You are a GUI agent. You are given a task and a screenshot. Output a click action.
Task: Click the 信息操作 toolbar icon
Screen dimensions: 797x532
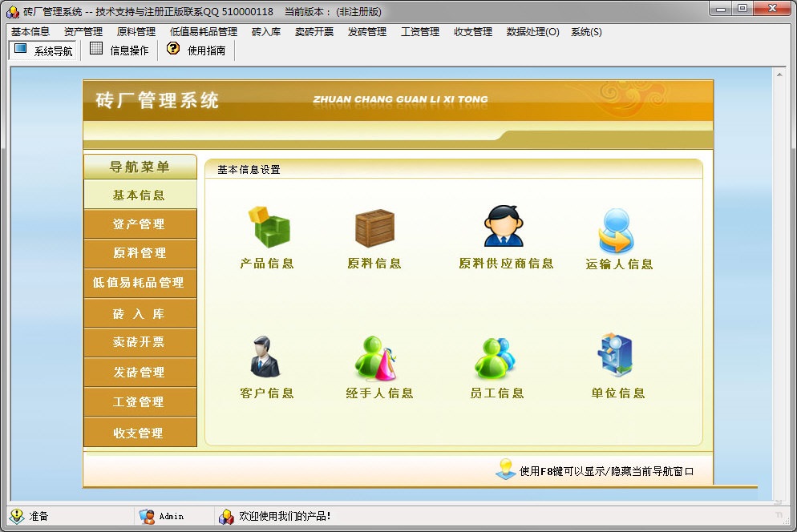(95, 49)
